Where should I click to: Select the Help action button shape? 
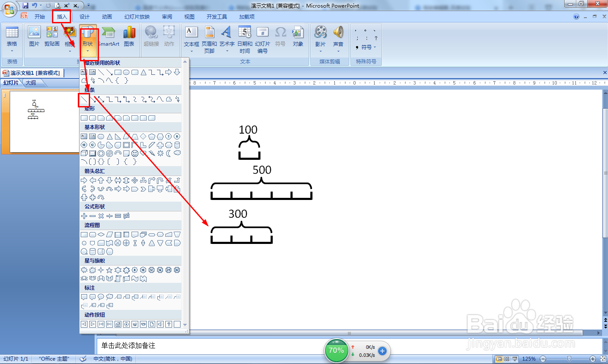pos(169,324)
